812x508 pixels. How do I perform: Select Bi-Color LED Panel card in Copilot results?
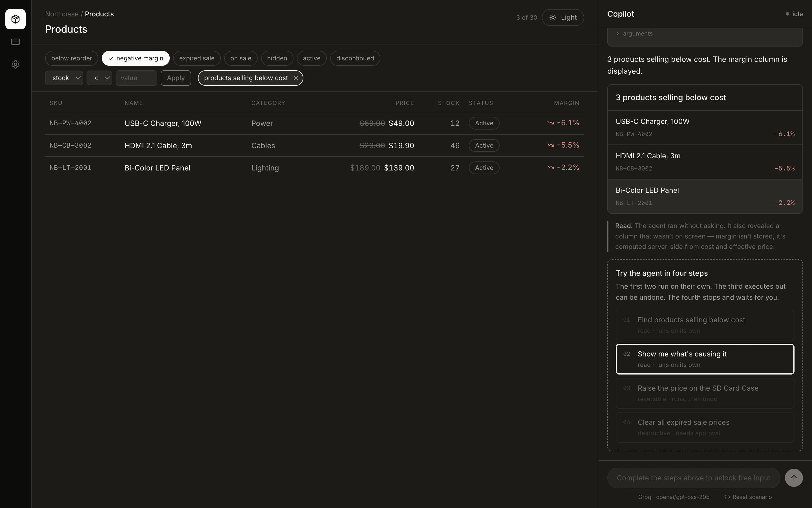click(705, 196)
